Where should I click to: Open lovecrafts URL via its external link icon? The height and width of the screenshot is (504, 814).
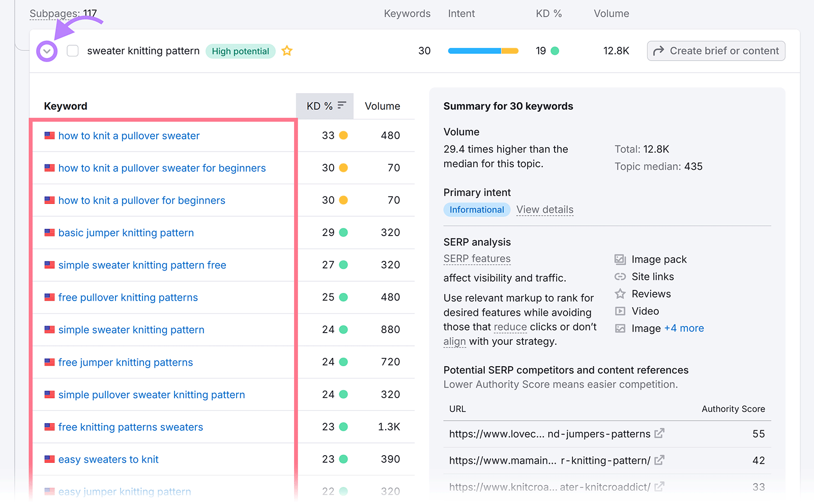pos(659,434)
